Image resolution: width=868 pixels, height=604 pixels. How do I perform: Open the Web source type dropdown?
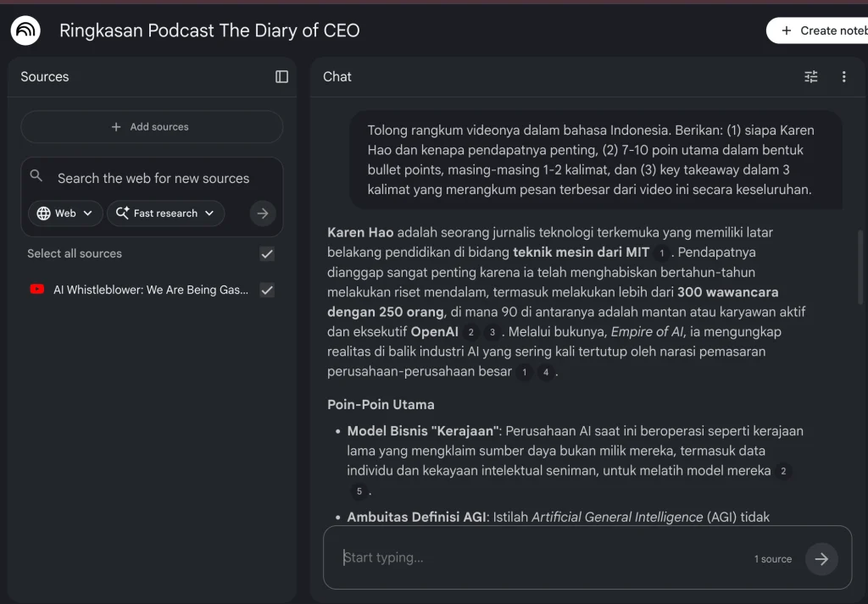(x=65, y=213)
